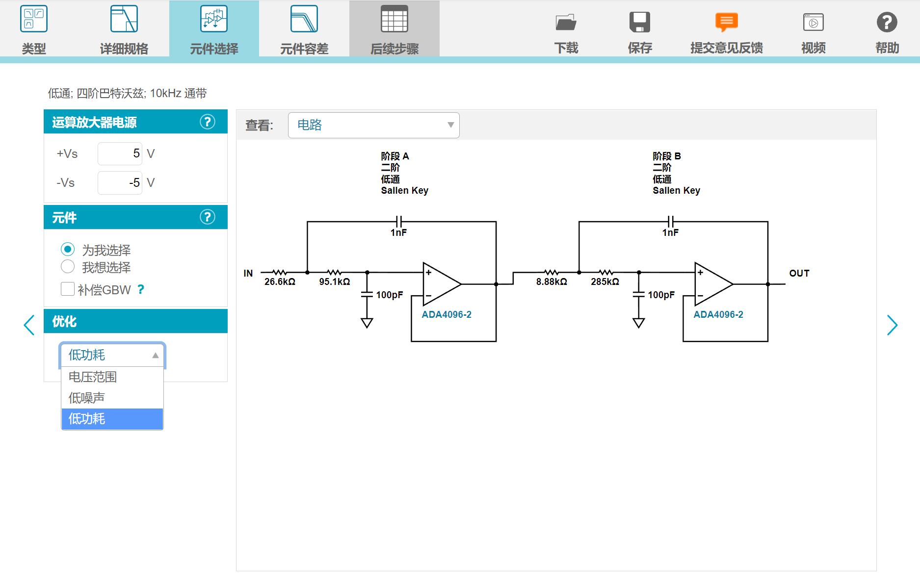
Task: Select the 我想选择 radio button
Action: coord(68,267)
